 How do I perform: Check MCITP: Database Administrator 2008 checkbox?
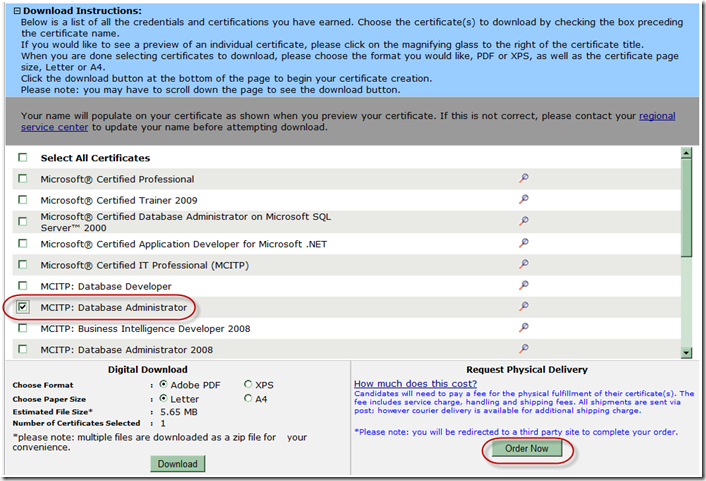coord(23,349)
